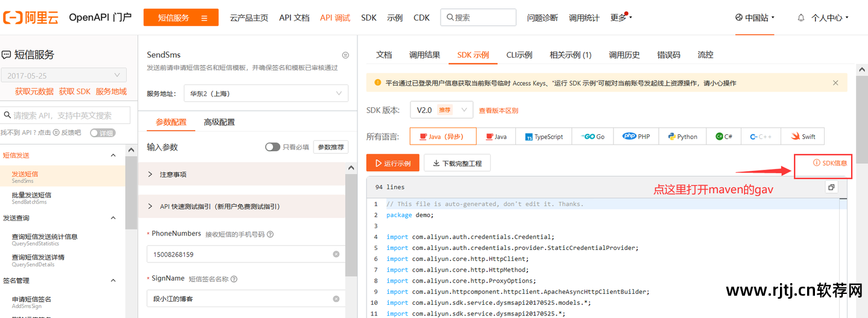Select 查询短信发送统计信息 in sidebar

(x=63, y=240)
